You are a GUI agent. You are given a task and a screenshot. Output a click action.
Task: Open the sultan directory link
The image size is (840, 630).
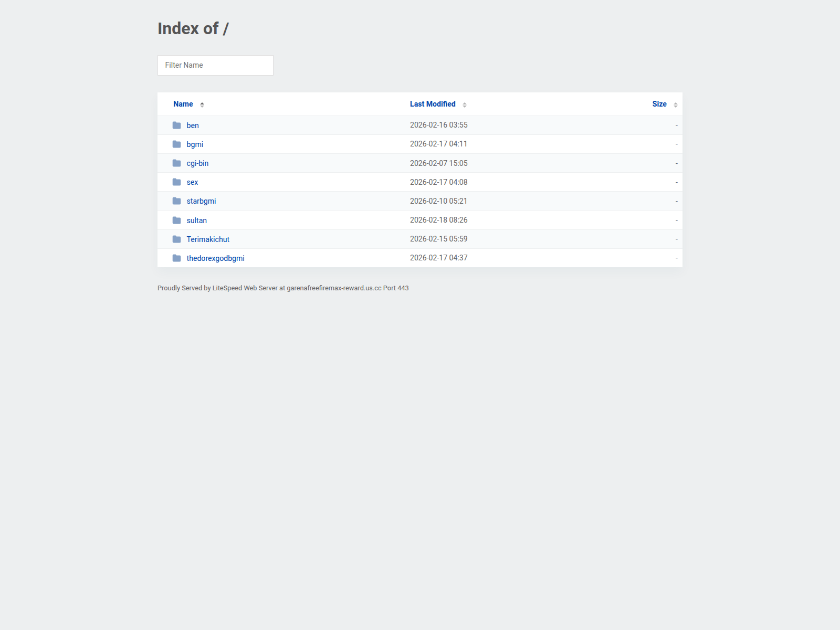(x=196, y=220)
